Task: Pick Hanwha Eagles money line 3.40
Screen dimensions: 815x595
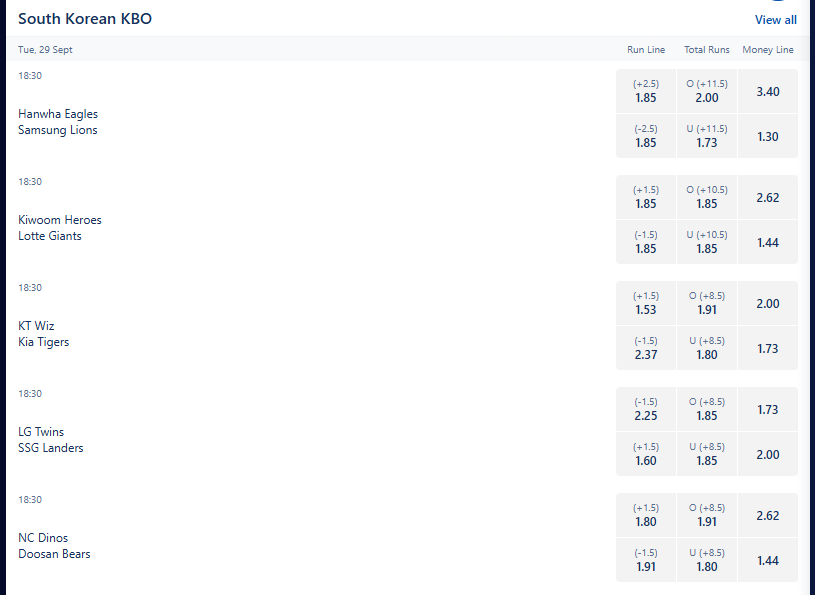Action: point(768,91)
